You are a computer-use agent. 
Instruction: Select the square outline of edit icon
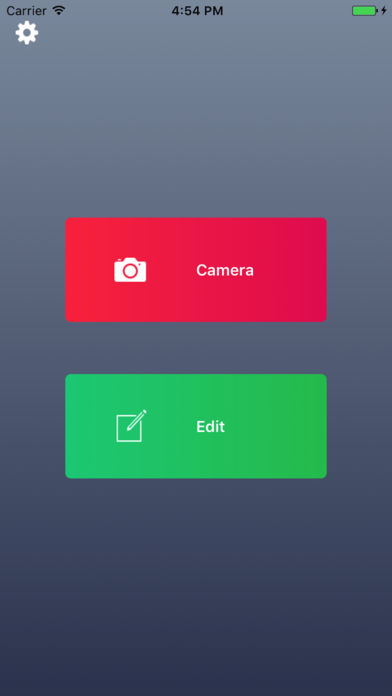point(129,428)
